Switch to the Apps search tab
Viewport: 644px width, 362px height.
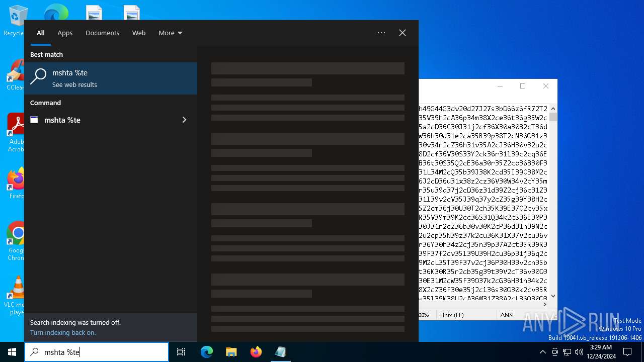click(x=65, y=33)
